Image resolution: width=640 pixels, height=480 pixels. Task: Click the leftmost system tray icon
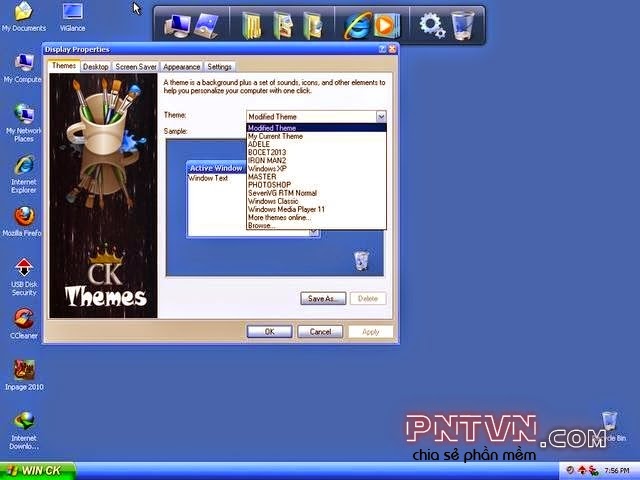pyautogui.click(x=571, y=471)
